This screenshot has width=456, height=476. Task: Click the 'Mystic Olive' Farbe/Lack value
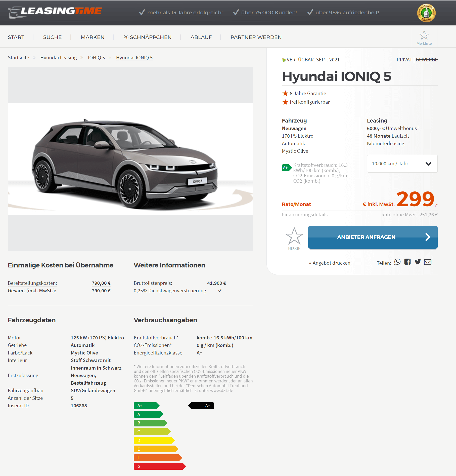click(84, 353)
